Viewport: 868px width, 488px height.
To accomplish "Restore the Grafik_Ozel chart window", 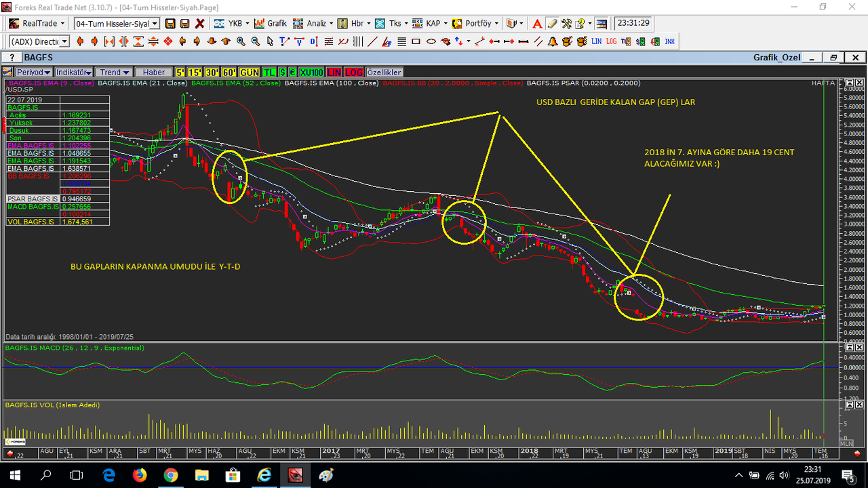I will [x=833, y=58].
